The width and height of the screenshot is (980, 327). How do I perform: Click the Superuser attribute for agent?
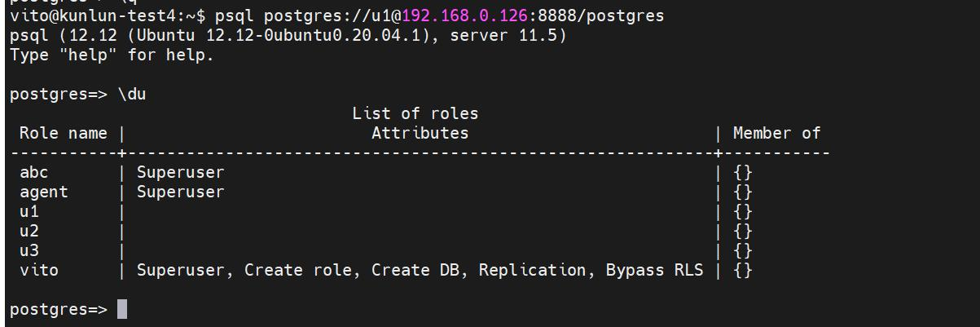[x=181, y=192]
